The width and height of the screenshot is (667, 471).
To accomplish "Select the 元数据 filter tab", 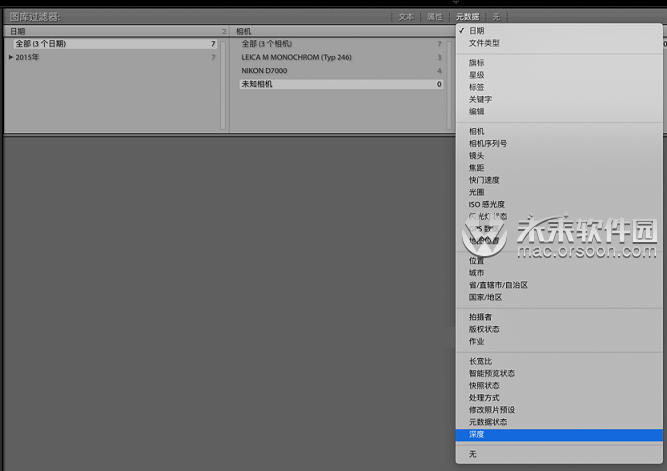I will (x=467, y=17).
